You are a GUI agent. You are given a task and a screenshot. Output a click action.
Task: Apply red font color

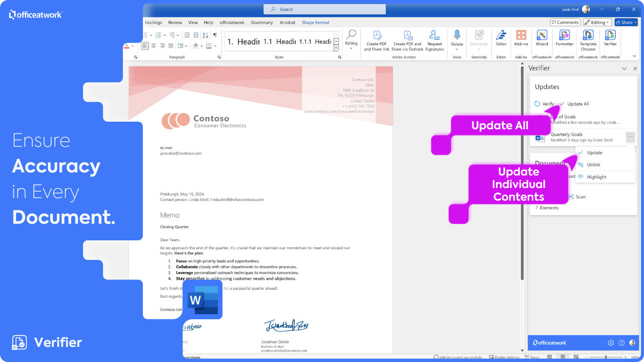tap(126, 46)
